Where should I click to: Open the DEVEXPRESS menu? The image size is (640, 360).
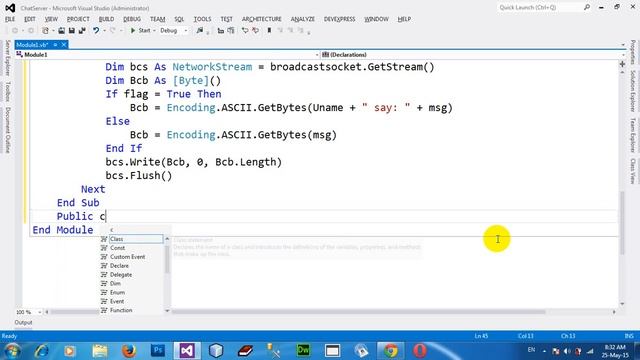340,19
